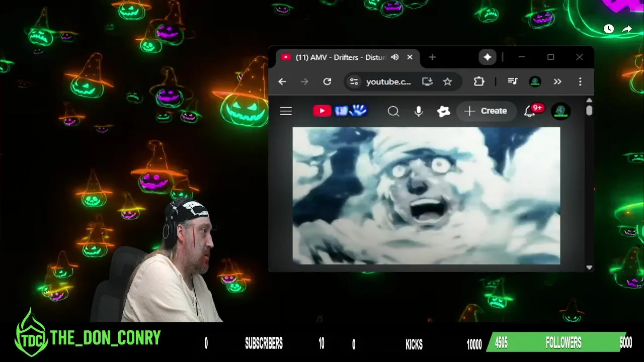Viewport: 644px width, 362px height.
Task: Click the Create button
Action: click(x=486, y=111)
